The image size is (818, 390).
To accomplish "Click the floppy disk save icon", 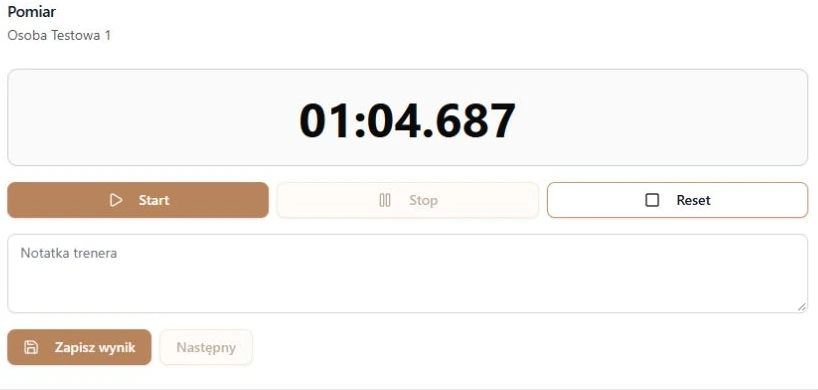I will pyautogui.click(x=31, y=347).
